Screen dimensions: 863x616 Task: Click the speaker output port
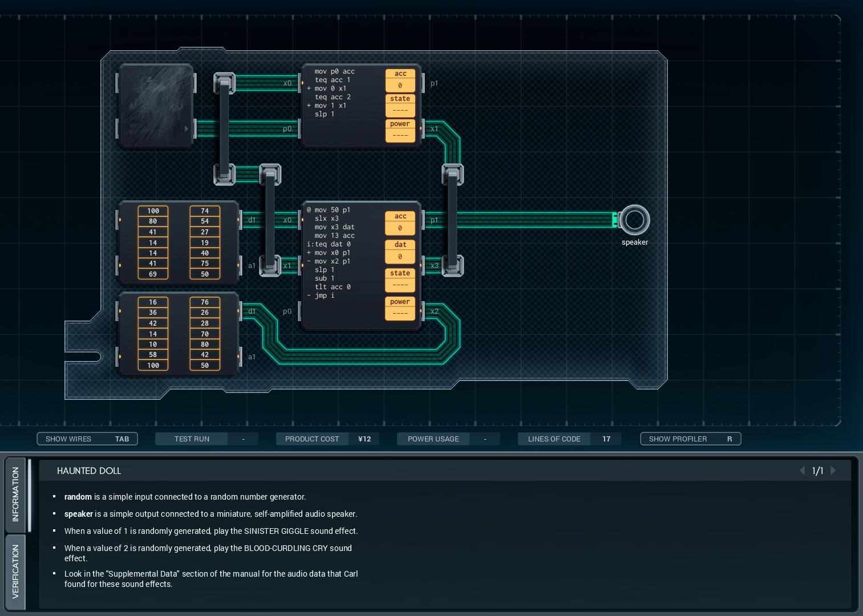(634, 220)
